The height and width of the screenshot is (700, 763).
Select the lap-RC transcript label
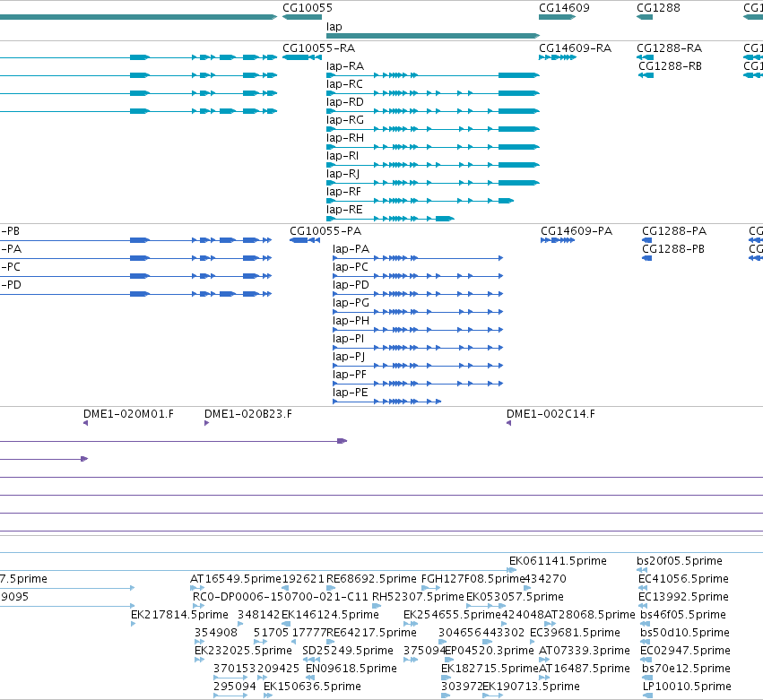pos(344,84)
